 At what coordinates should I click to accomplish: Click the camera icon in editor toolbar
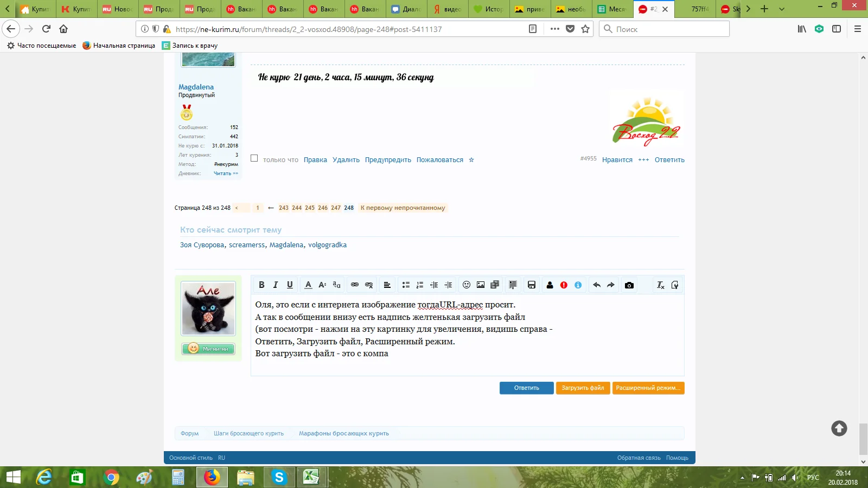pyautogui.click(x=629, y=285)
